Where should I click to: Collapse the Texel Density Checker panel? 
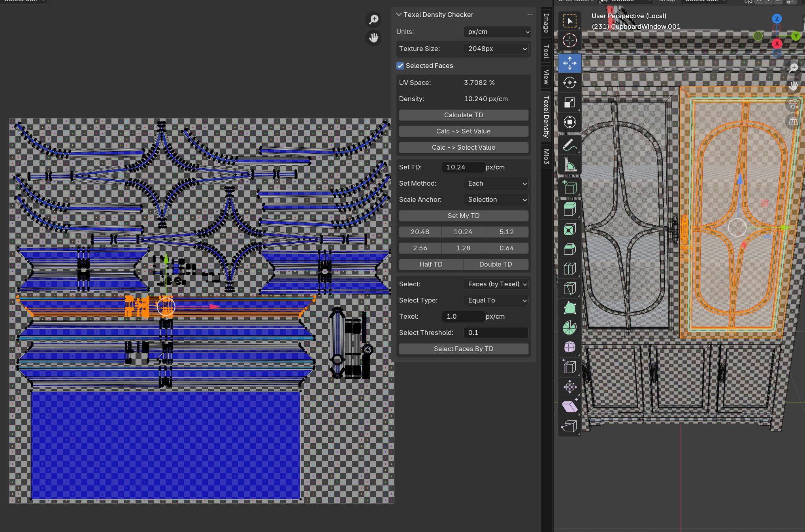(399, 15)
